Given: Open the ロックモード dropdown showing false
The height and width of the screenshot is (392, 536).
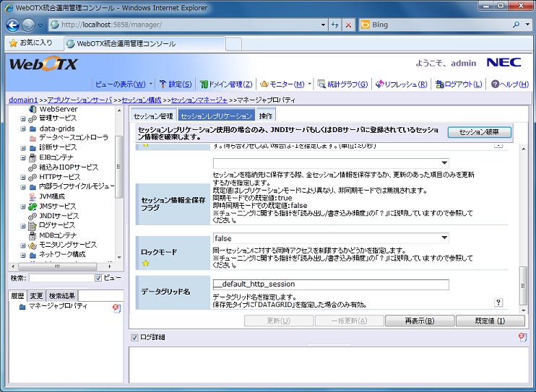Looking at the screenshot, I should tap(331, 238).
